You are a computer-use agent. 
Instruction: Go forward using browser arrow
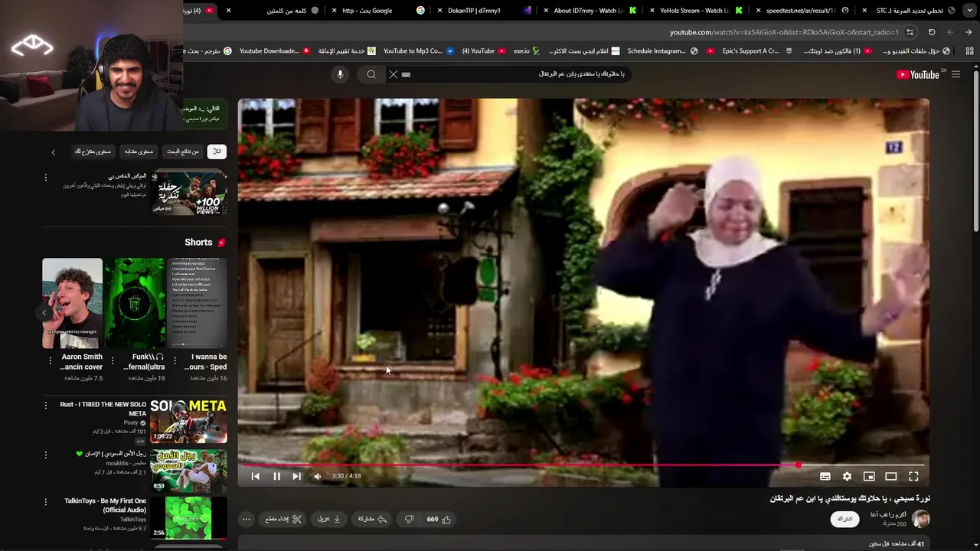pyautogui.click(x=950, y=32)
